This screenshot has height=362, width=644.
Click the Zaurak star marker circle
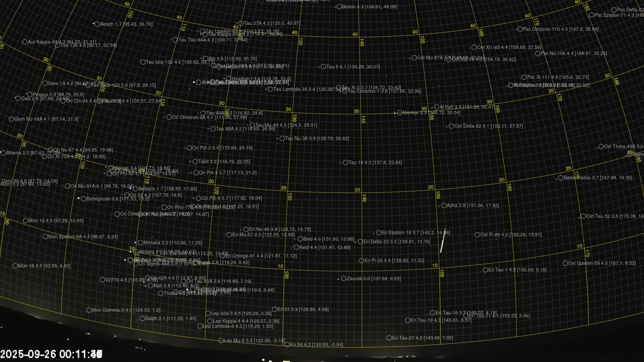click(343, 279)
